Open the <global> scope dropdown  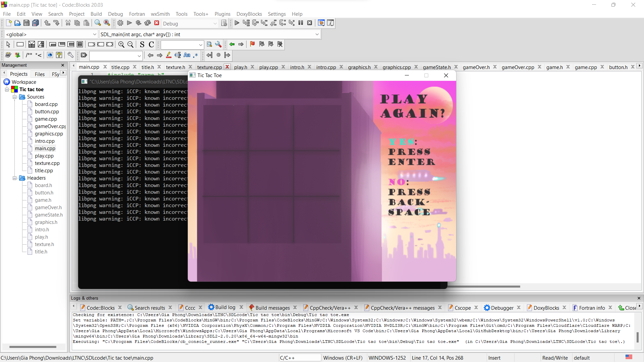coord(95,34)
